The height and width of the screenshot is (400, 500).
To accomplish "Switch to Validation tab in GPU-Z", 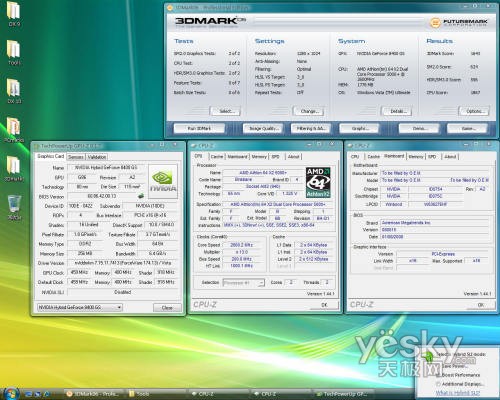I will tap(97, 157).
